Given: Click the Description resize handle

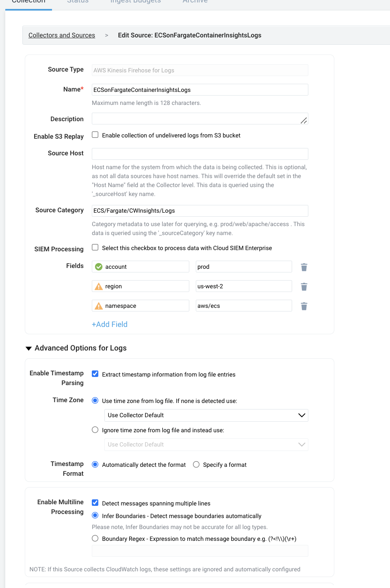Looking at the screenshot, I should 303,120.
